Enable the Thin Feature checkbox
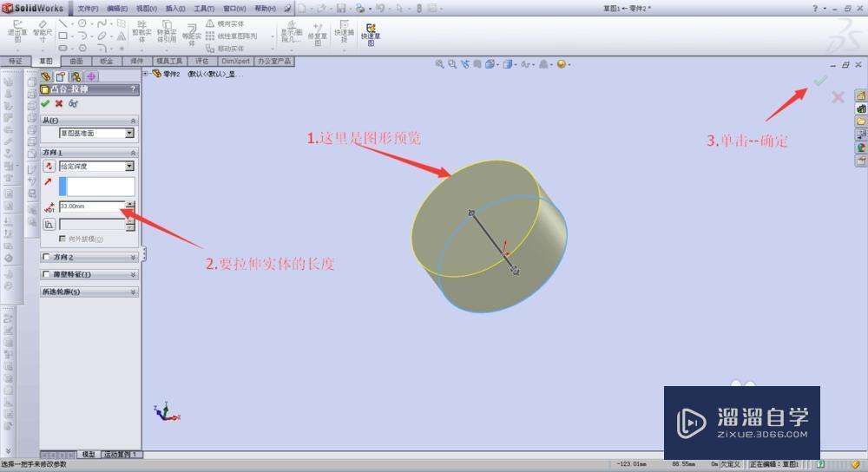The image size is (868, 472). pyautogui.click(x=47, y=274)
